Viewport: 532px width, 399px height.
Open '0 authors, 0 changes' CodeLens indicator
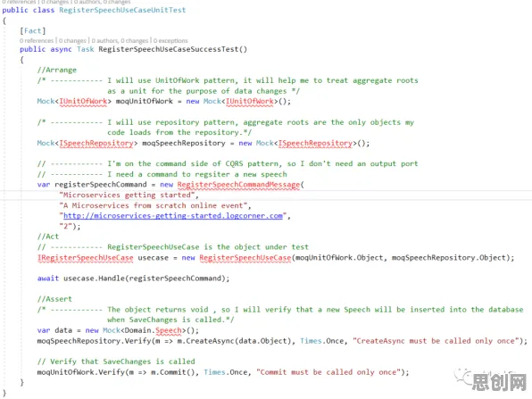tap(120, 41)
